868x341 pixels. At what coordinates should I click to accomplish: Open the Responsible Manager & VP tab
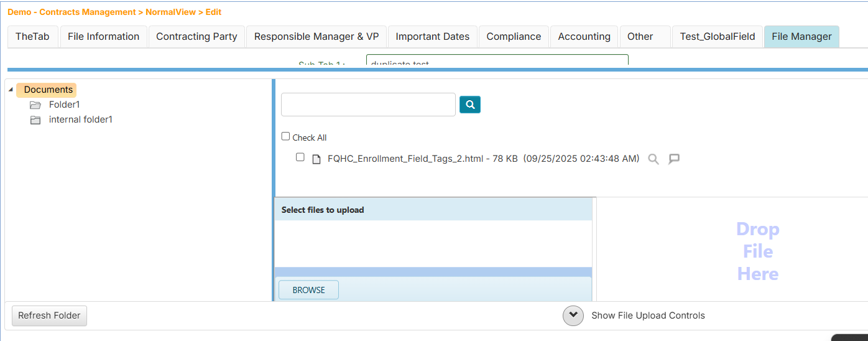pos(316,37)
